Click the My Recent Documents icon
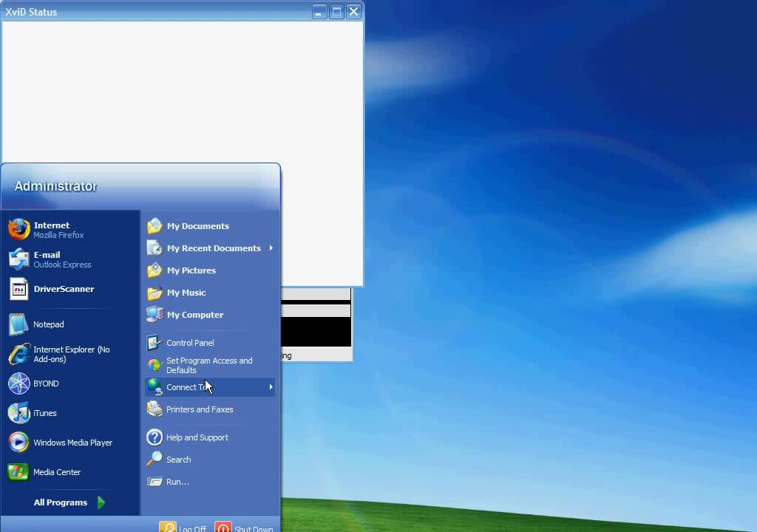The image size is (757, 532). tap(155, 248)
